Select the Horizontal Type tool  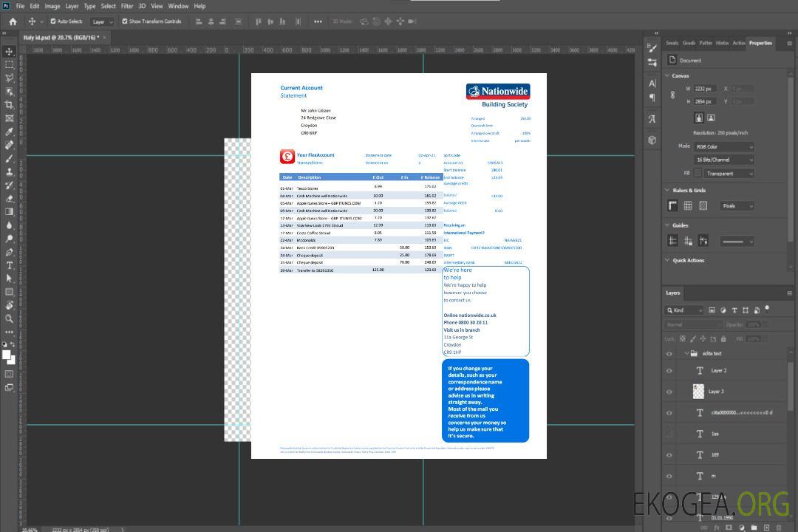(x=9, y=265)
